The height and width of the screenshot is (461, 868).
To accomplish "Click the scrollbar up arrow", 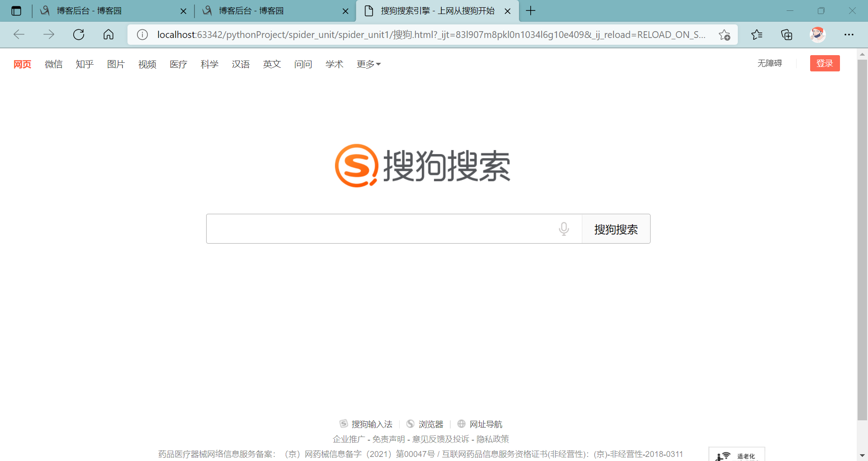I will (862, 54).
